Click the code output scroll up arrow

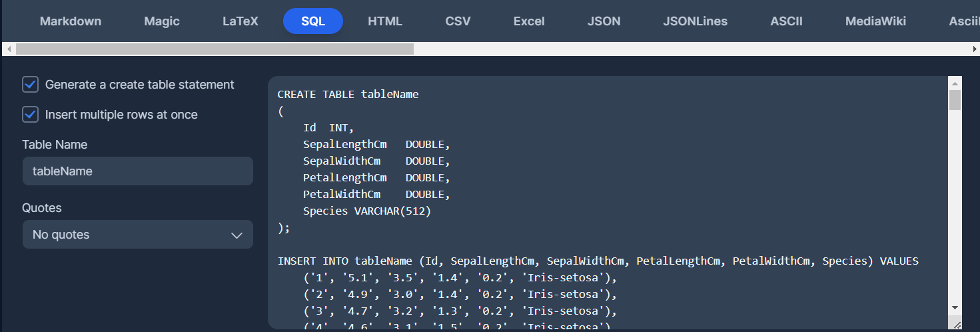[955, 84]
